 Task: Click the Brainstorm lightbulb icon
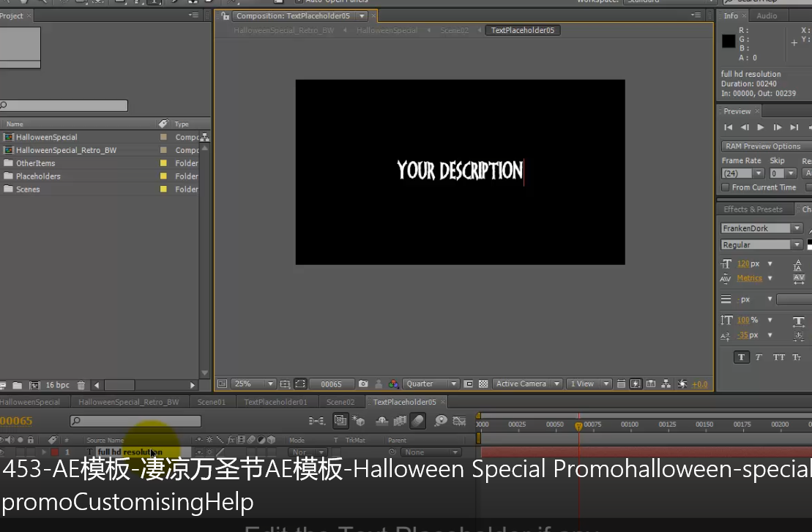click(441, 421)
